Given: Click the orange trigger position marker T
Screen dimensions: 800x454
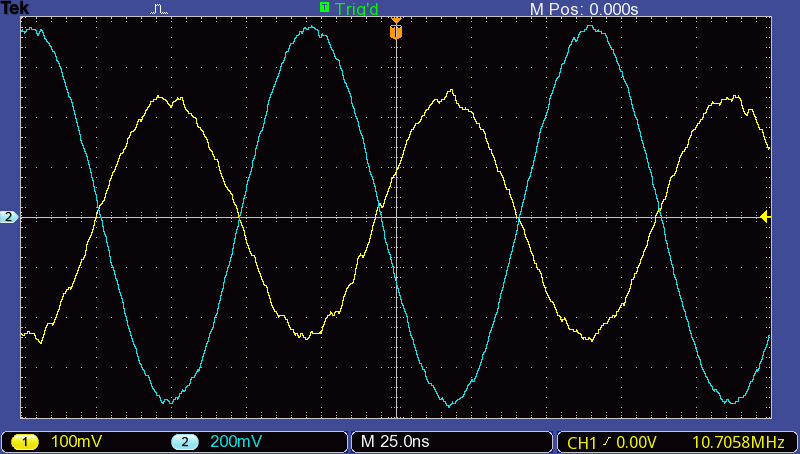Looking at the screenshot, I should pos(396,33).
